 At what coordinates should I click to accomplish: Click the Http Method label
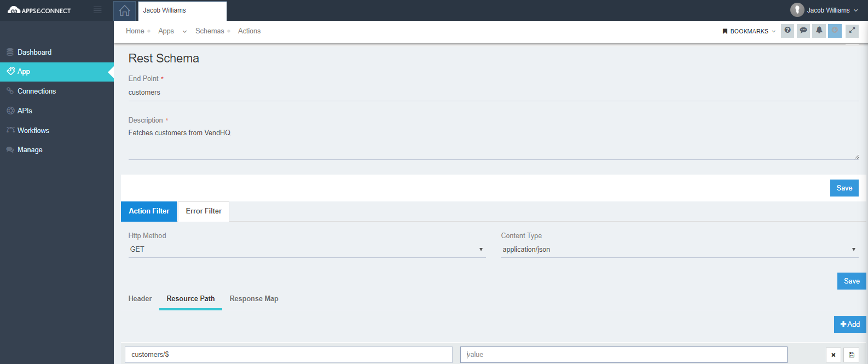click(147, 236)
